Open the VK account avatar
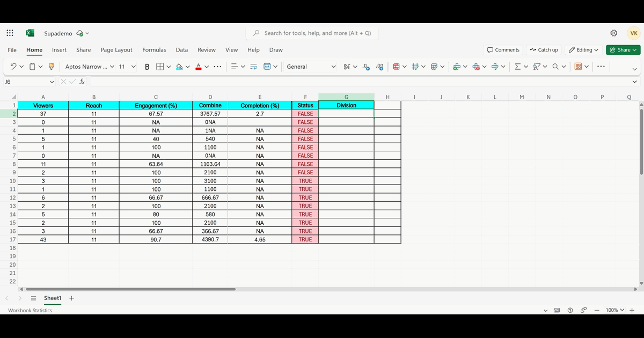This screenshot has width=644, height=338. pos(634,33)
